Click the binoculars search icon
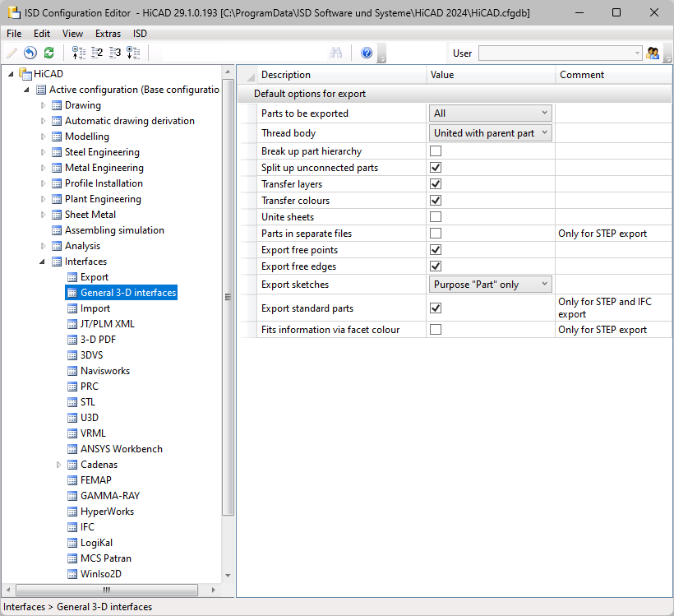Screen dimensions: 674x616 (x=335, y=53)
